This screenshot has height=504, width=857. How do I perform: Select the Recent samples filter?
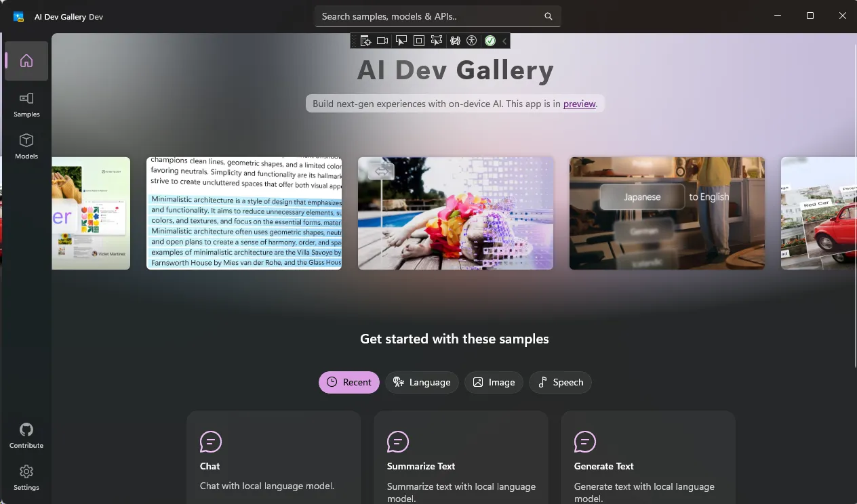tap(349, 382)
